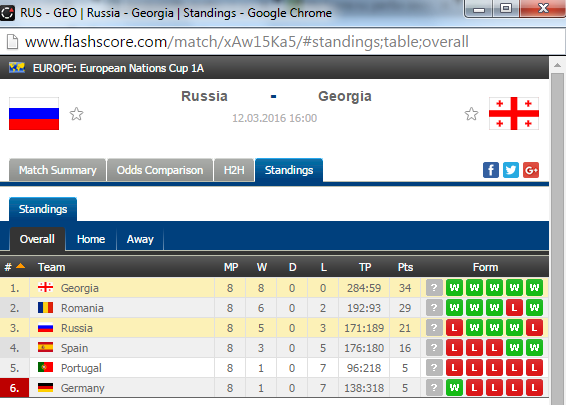566x405 pixels.
Task: Click Romania's red L form icon
Action: click(x=514, y=308)
